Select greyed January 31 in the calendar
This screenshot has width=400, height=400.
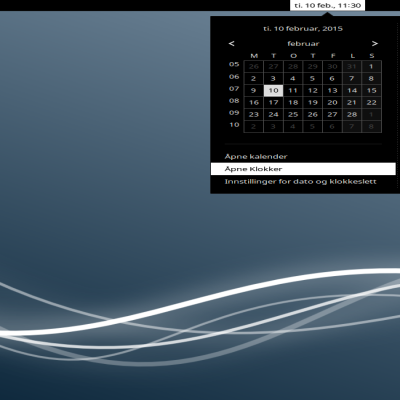352,66
